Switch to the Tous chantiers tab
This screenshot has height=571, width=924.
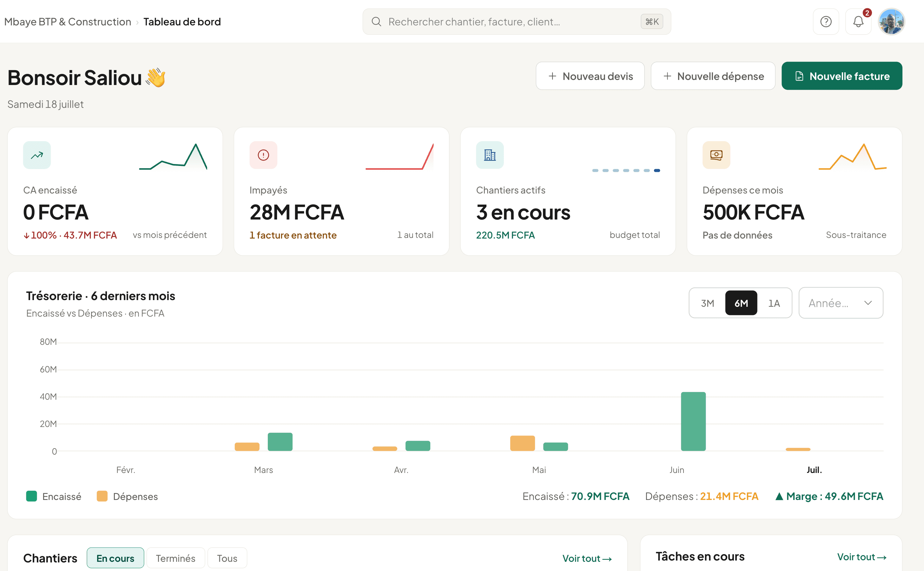coord(227,558)
